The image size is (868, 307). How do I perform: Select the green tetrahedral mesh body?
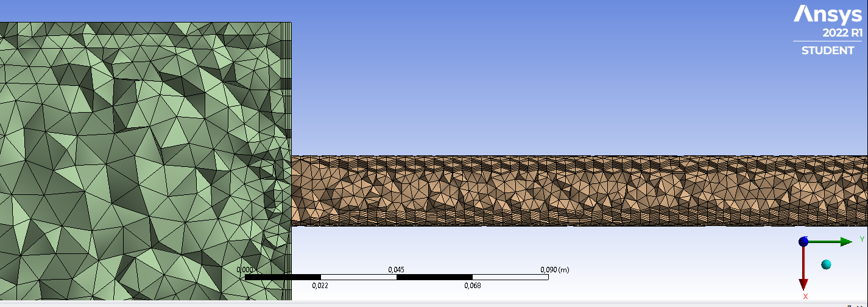tap(145, 161)
